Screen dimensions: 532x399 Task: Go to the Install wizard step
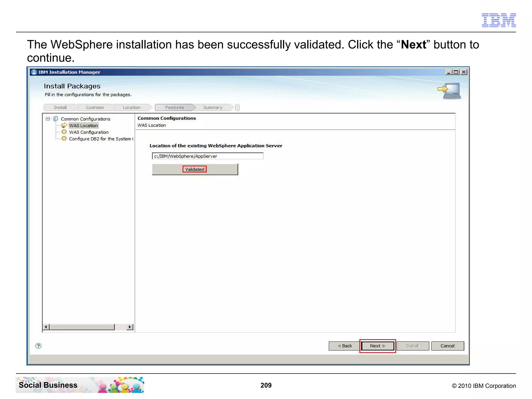click(x=60, y=108)
